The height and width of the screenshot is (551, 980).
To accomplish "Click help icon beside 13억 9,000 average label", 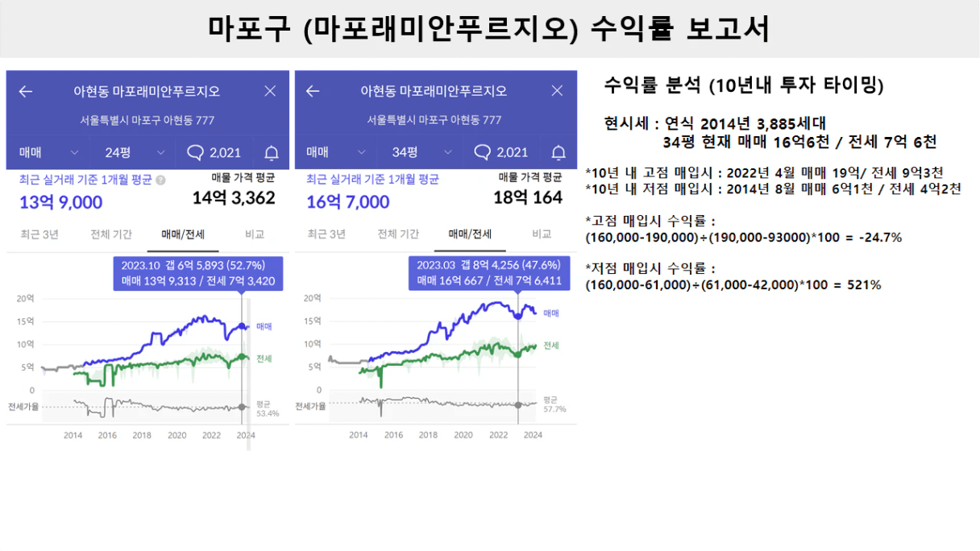I will [161, 180].
